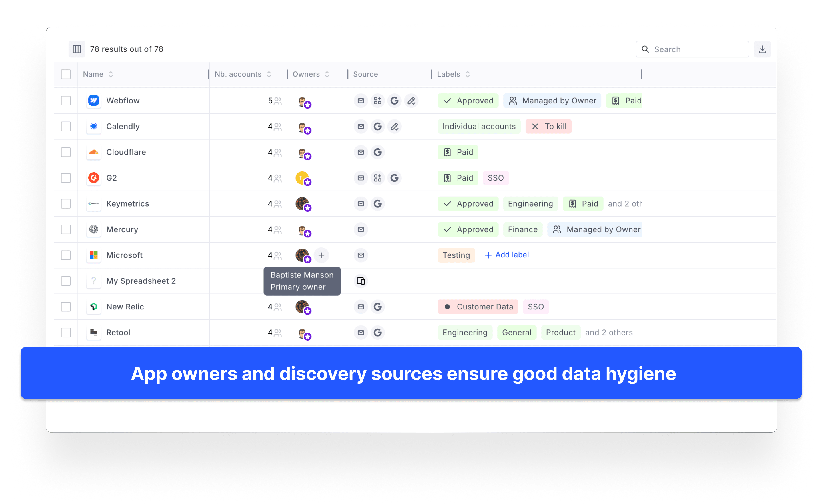Click the '78 results out of 78' text

pos(127,49)
